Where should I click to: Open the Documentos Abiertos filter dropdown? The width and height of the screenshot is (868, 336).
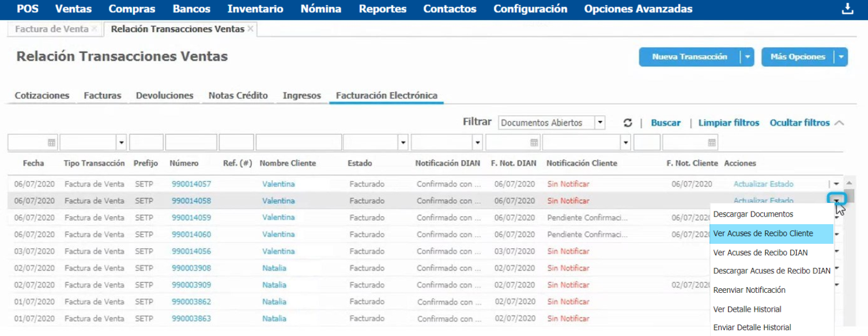tap(600, 123)
